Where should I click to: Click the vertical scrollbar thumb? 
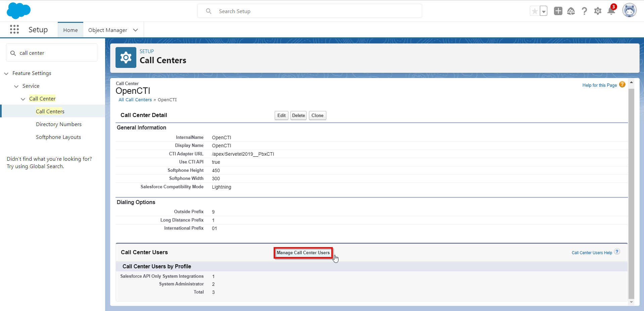(x=631, y=193)
